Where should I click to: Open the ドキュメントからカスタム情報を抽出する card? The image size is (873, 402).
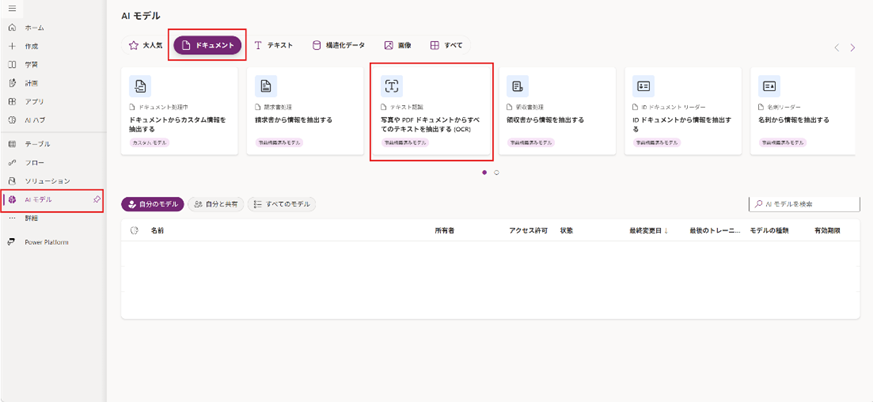pos(179,111)
